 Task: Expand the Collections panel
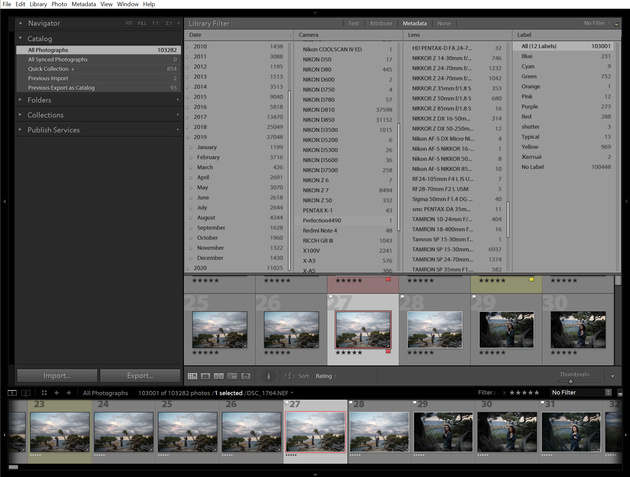point(20,115)
